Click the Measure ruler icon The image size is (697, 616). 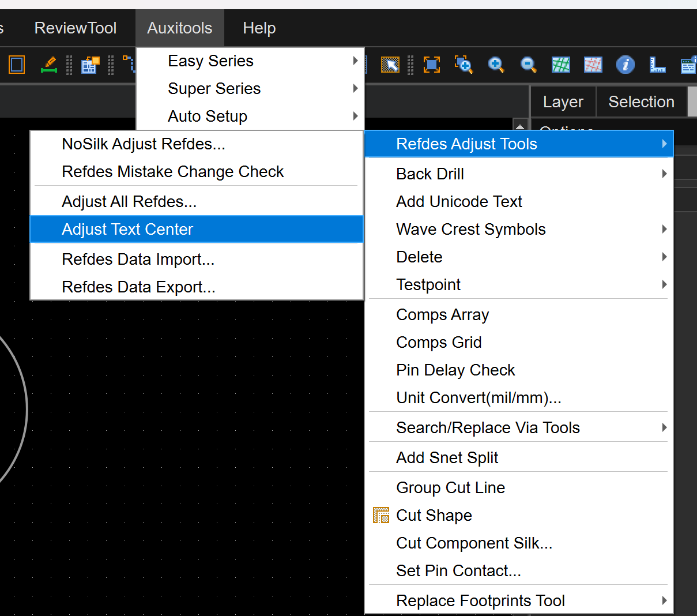[657, 65]
